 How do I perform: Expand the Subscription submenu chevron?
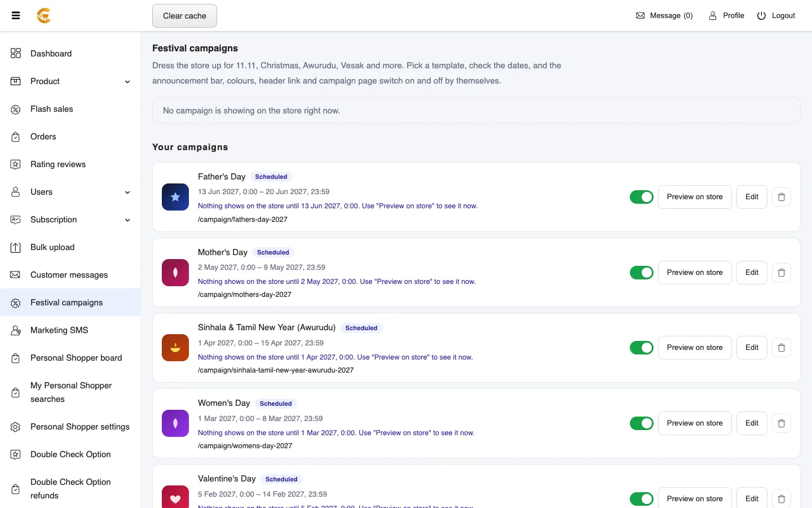127,220
